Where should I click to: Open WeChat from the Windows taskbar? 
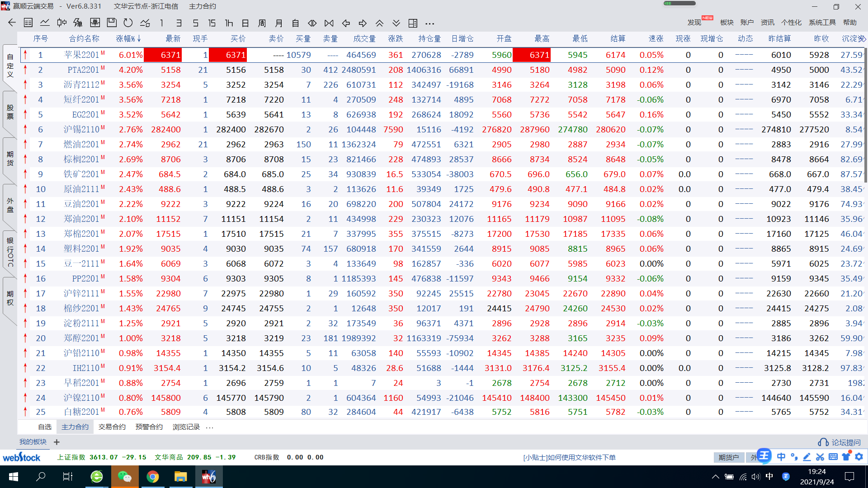pos(124,477)
